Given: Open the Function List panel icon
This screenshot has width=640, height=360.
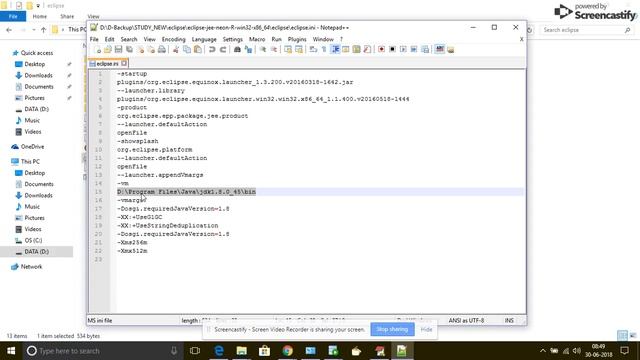Looking at the screenshot, I should [x=367, y=49].
